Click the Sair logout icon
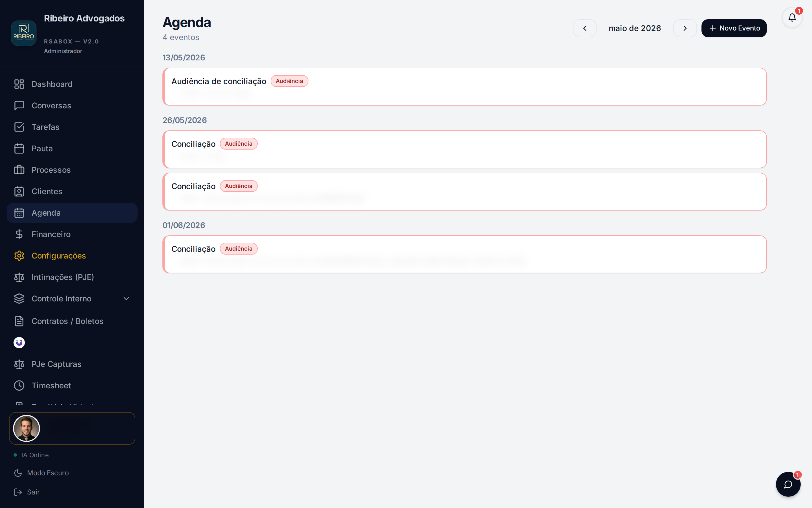812x508 pixels. (x=18, y=492)
